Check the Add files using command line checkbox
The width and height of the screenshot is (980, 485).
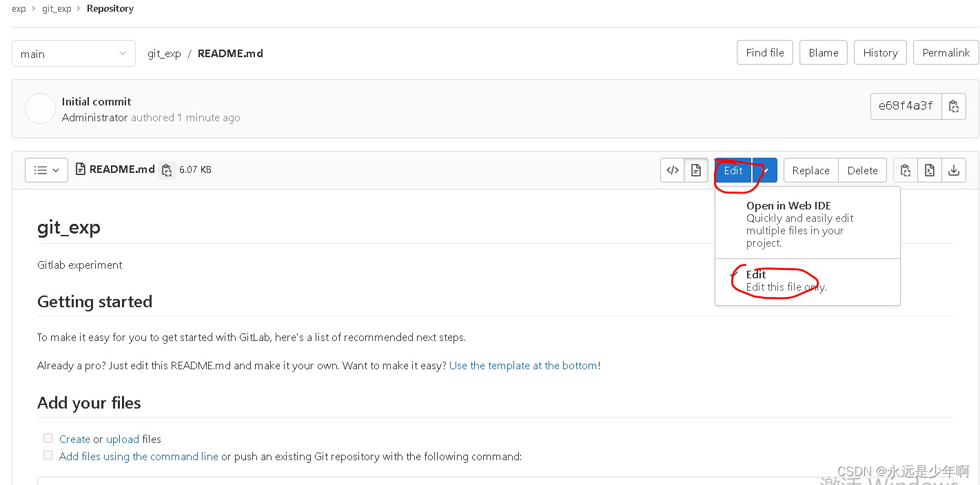(48, 455)
